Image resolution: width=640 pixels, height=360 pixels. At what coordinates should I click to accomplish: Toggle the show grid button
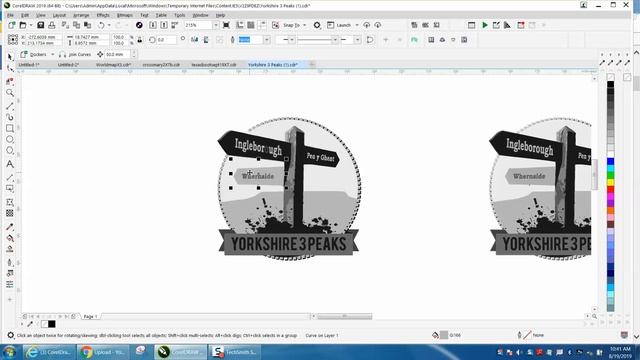(251, 25)
